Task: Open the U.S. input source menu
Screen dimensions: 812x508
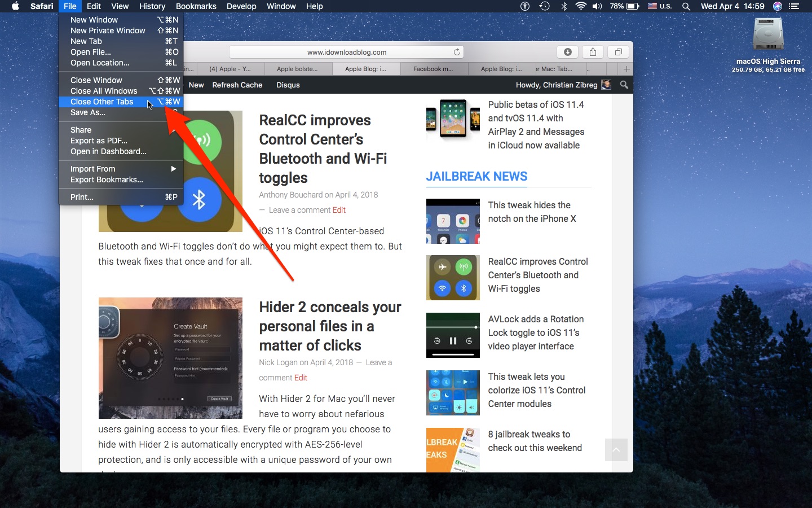Action: coord(660,6)
